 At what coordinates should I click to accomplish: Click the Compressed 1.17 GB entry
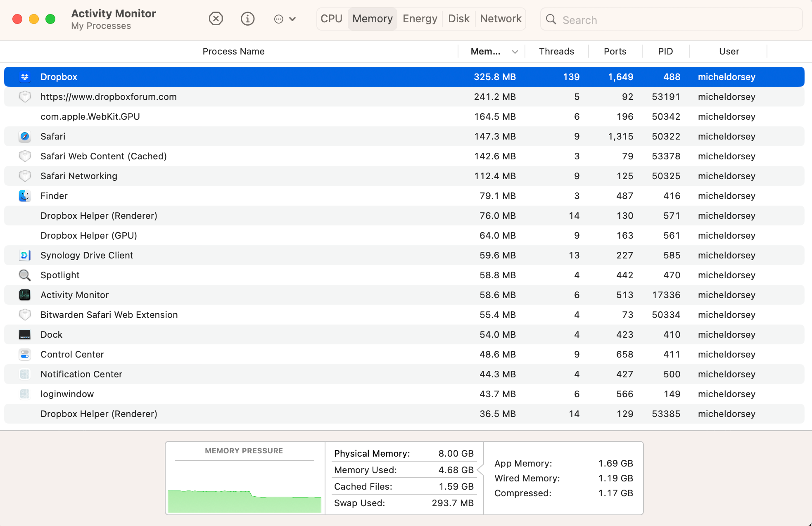564,493
